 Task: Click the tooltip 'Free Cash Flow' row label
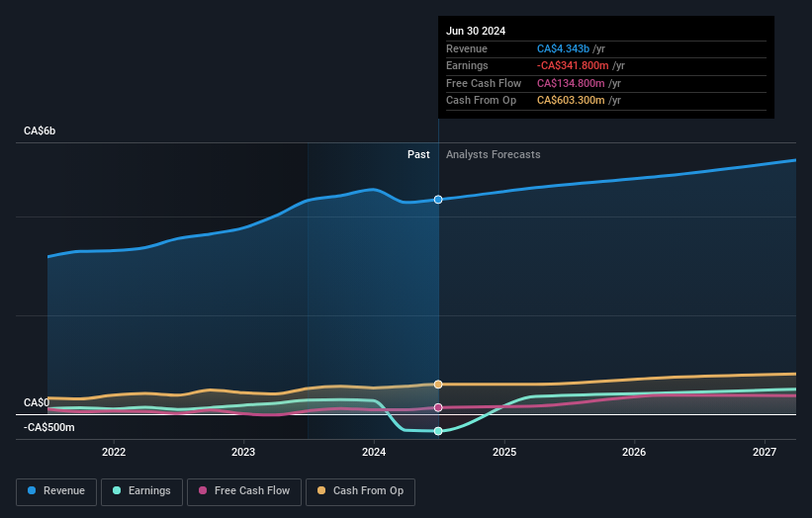484,83
